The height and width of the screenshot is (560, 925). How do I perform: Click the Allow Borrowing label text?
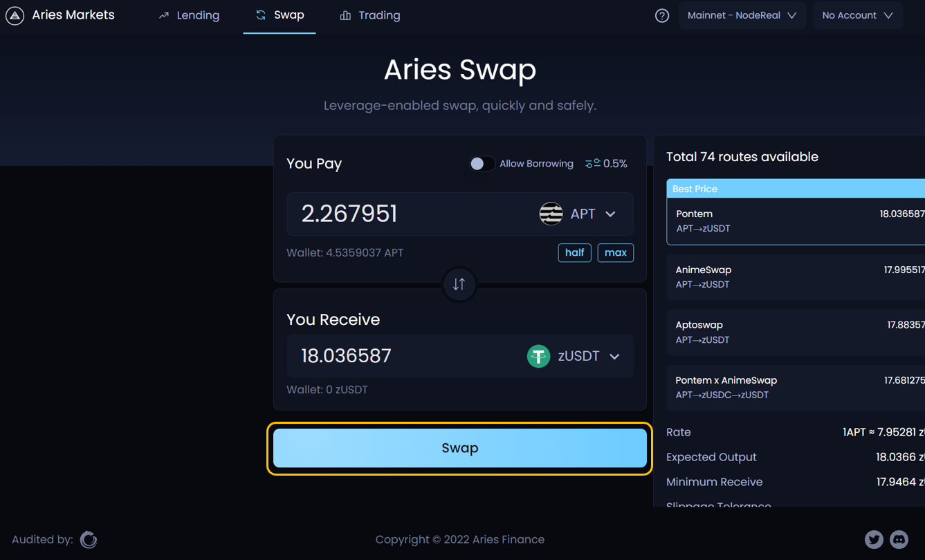(x=536, y=164)
